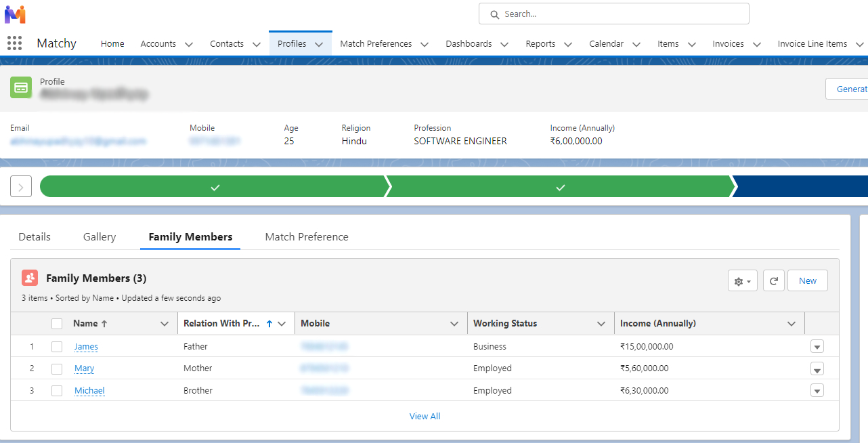Click the search magnifier icon

tap(495, 14)
